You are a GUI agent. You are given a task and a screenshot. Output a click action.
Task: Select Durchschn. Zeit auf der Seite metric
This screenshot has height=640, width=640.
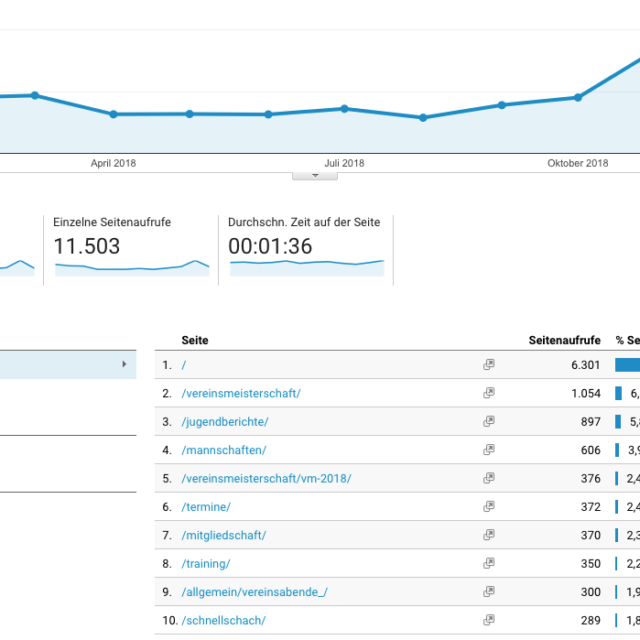pos(305,247)
